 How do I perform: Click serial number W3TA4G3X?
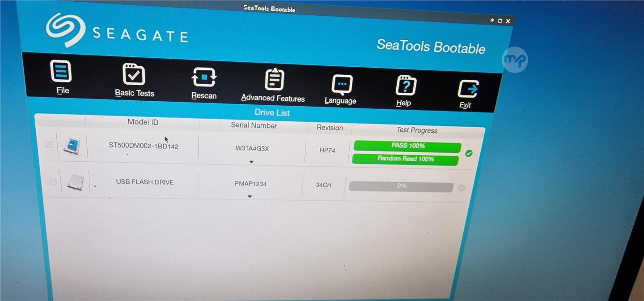tap(252, 148)
